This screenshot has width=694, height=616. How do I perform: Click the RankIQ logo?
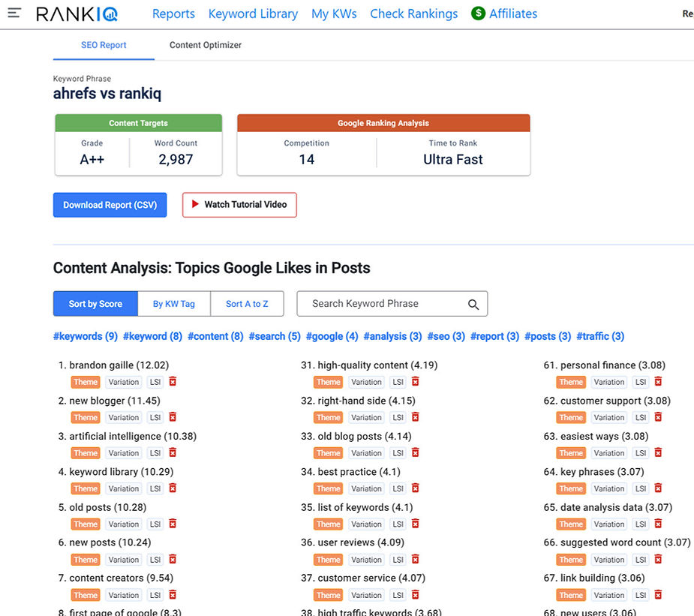(x=77, y=14)
